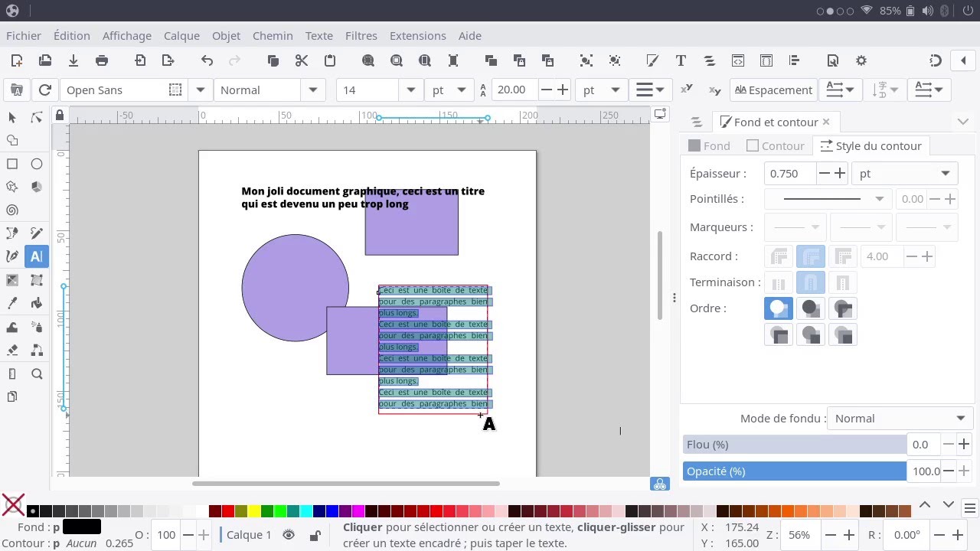Switch to the Fond tab
Viewport: 980px width, 551px height.
coord(709,145)
